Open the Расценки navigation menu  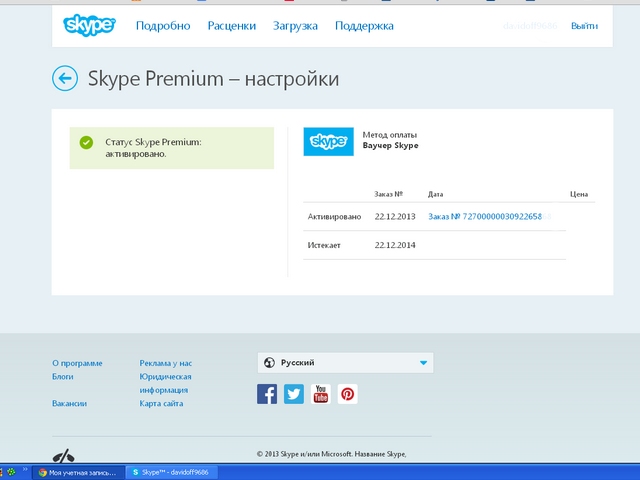(232, 26)
